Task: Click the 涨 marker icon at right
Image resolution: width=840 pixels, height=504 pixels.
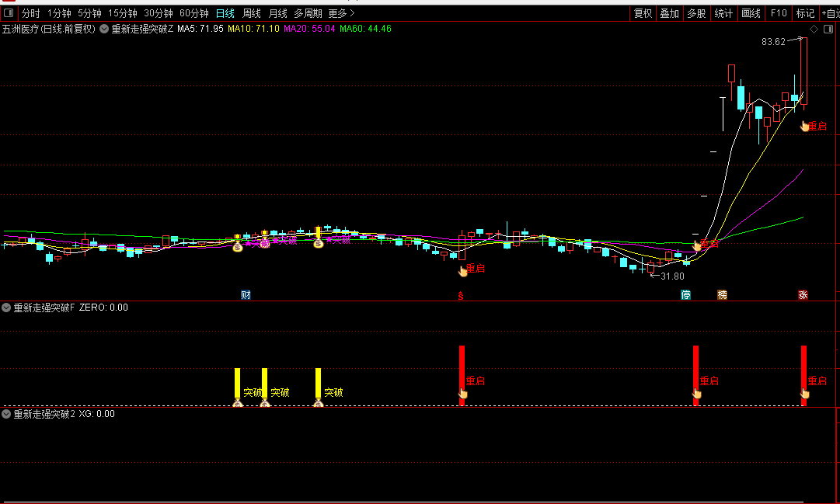Action: [803, 294]
